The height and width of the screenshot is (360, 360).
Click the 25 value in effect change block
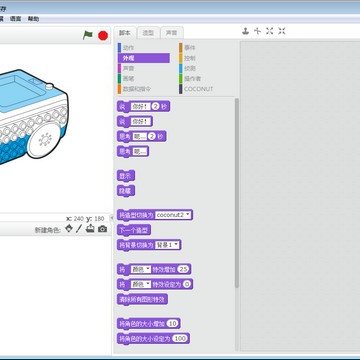click(184, 269)
